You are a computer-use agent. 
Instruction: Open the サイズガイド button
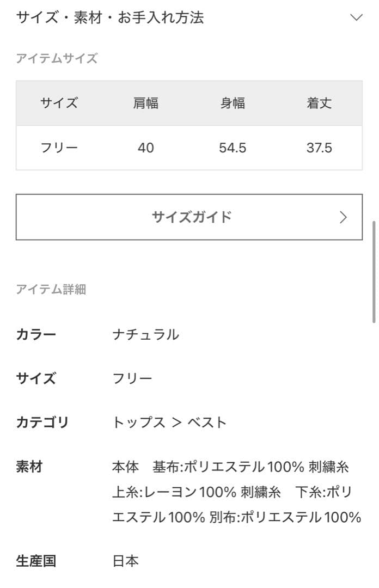(x=189, y=217)
